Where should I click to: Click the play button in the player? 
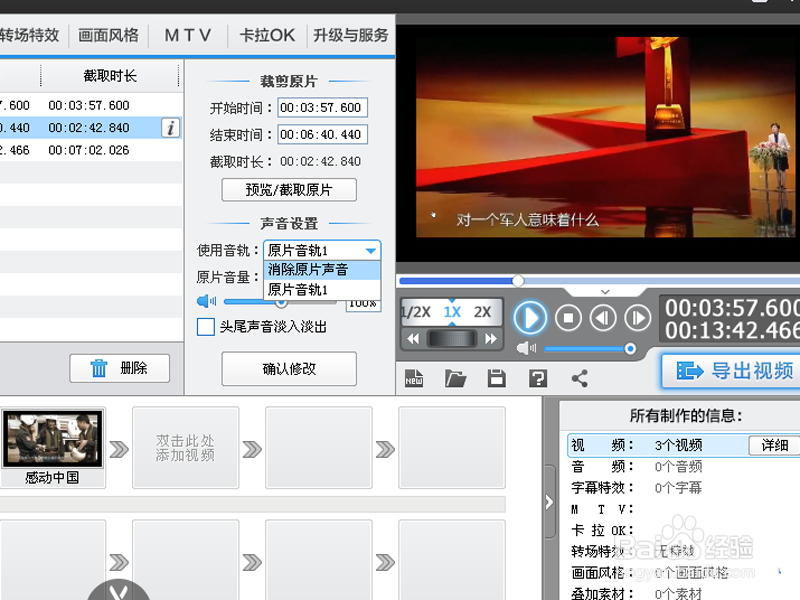pyautogui.click(x=530, y=318)
